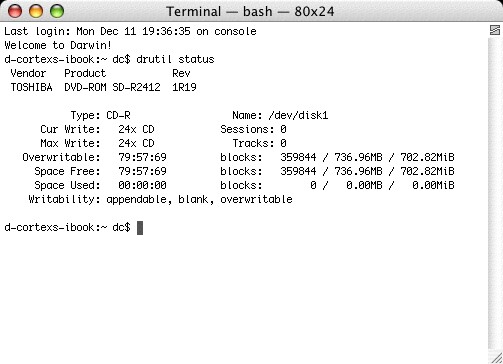Click the Writability value text
This screenshot has width=503, height=364.
(x=199, y=199)
